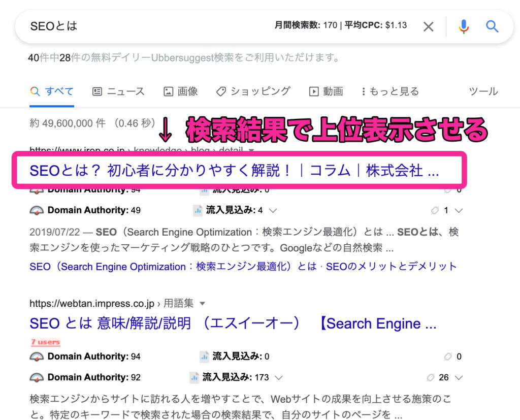Click the chart icon beside 流入見込み: 173

[x=194, y=377]
